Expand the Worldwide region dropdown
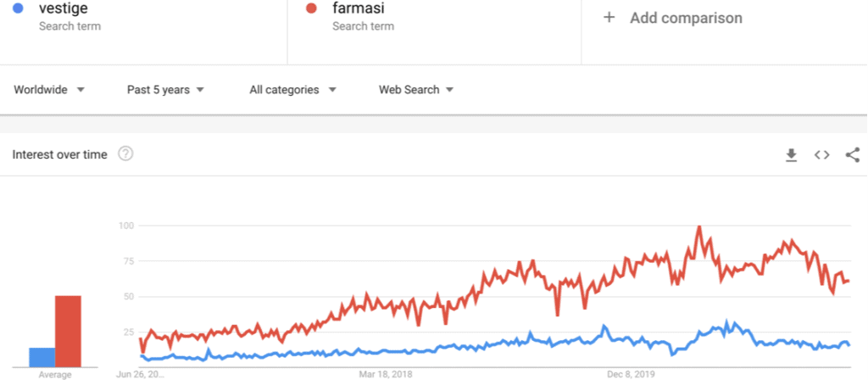Screen dimensions: 868x380 [x=48, y=90]
